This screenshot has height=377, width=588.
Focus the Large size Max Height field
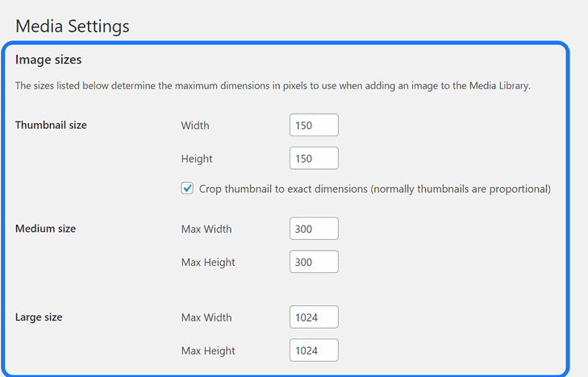pos(314,350)
